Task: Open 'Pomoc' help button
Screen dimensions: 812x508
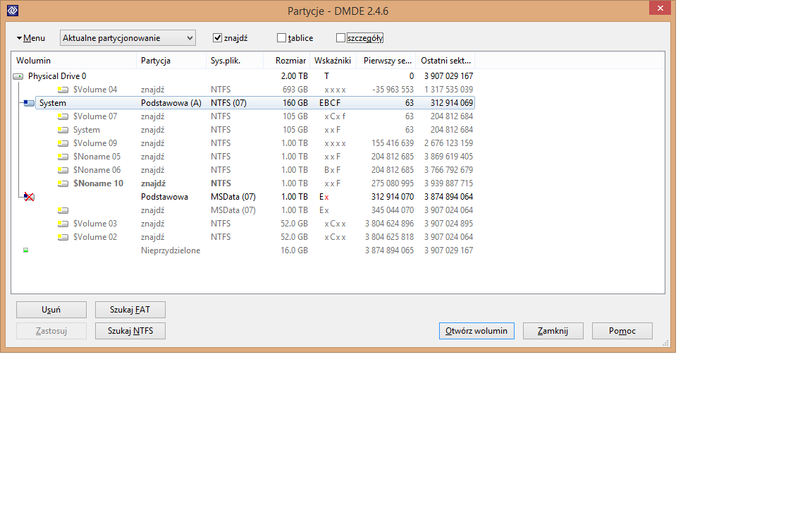Action: coord(622,331)
